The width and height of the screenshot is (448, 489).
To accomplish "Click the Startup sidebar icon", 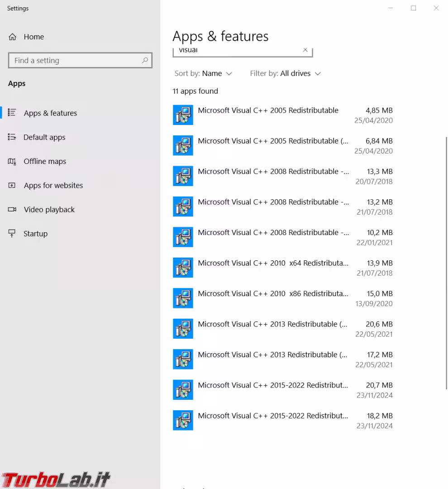I will (x=12, y=234).
